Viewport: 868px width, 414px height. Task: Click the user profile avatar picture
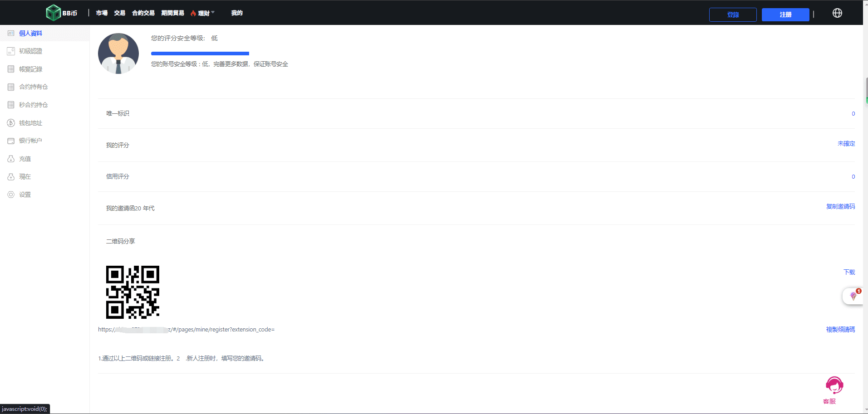tap(118, 54)
